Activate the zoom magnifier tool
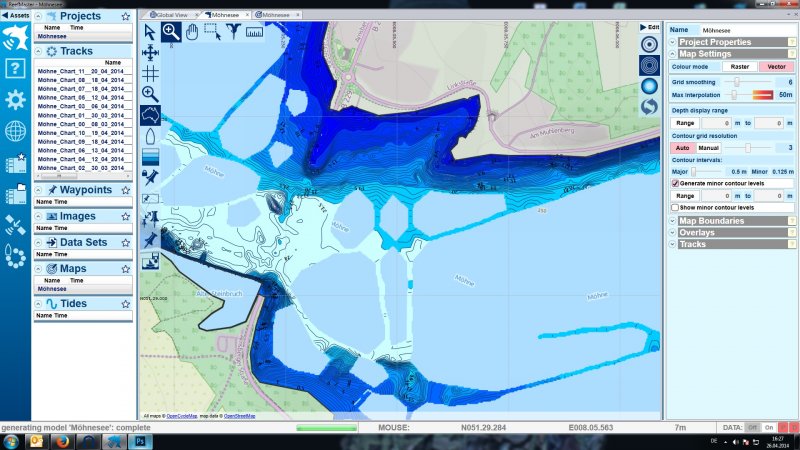The width and height of the screenshot is (800, 450). (x=171, y=31)
